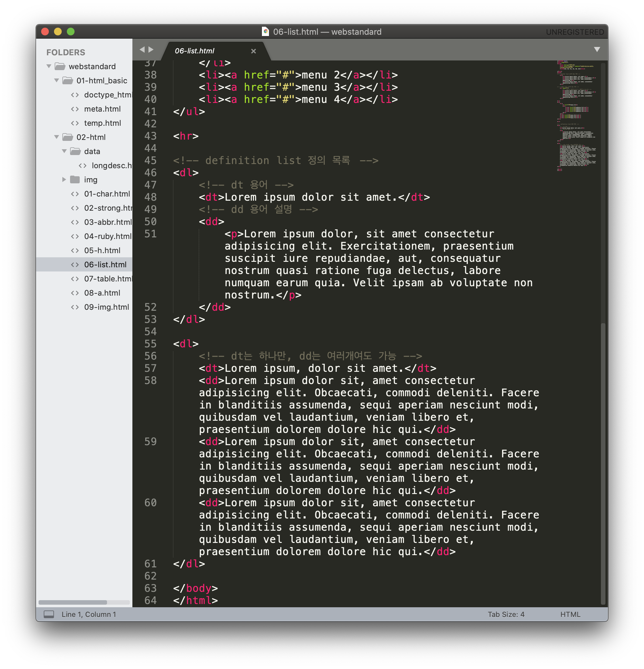Screen dimensions: 644x669
Task: Collapse the 01-html_basic folder
Action: pos(57,80)
